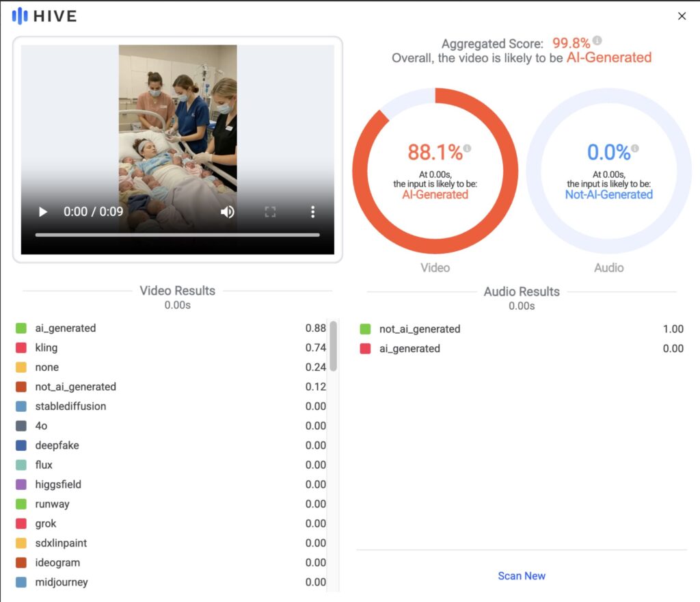
Task: Click the Scan New link
Action: tap(522, 575)
